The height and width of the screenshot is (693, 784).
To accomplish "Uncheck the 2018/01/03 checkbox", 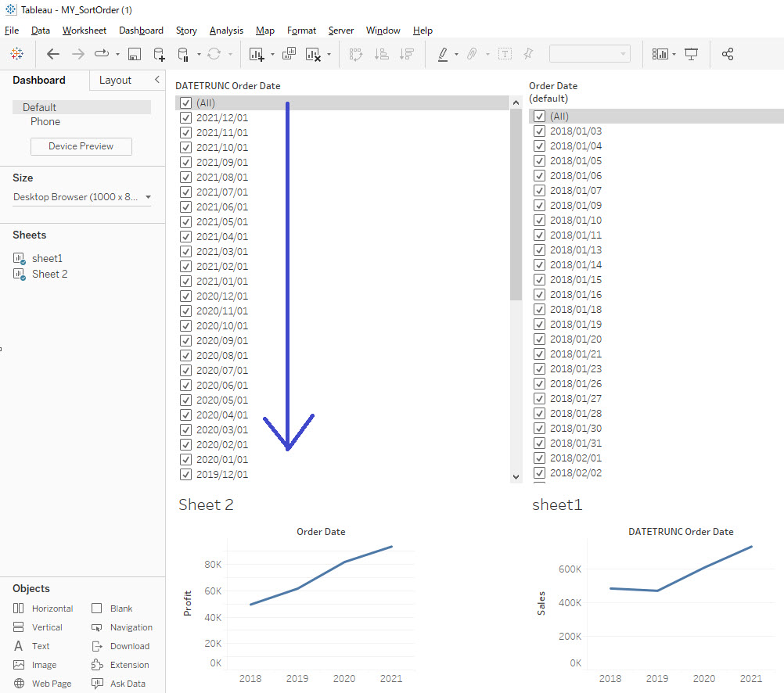I will pos(539,131).
